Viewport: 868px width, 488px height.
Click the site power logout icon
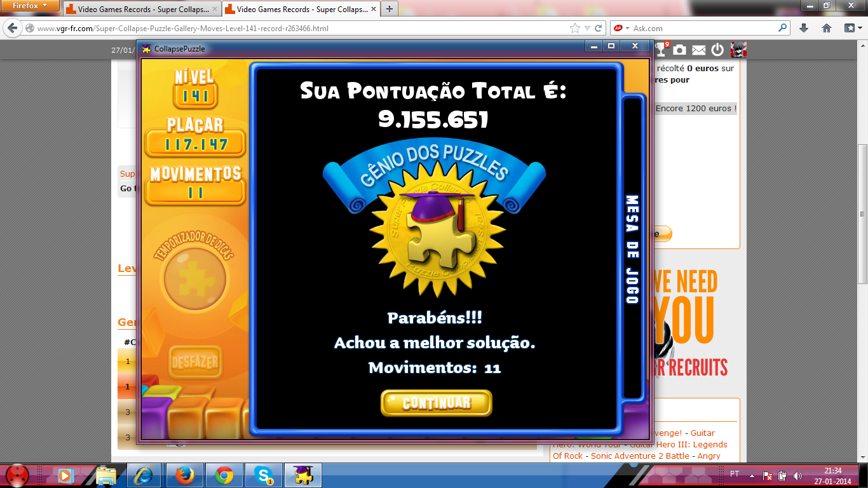click(x=717, y=50)
